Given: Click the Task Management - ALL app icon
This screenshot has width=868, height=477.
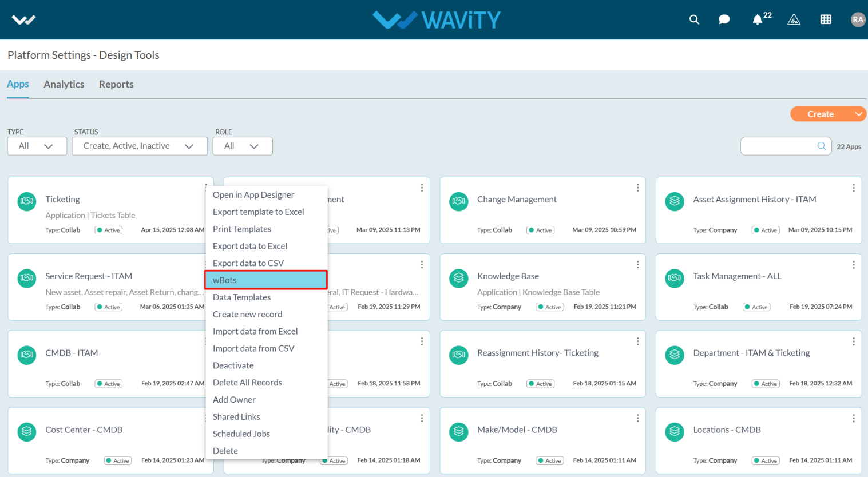Looking at the screenshot, I should [675, 278].
